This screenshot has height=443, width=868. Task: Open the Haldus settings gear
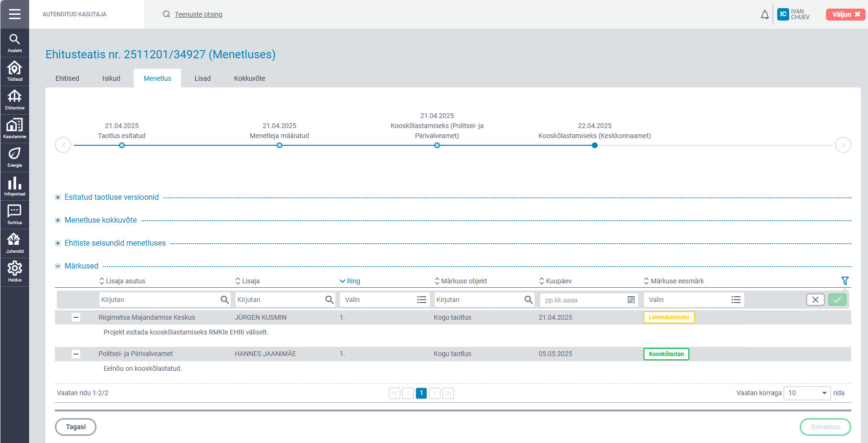tap(14, 272)
